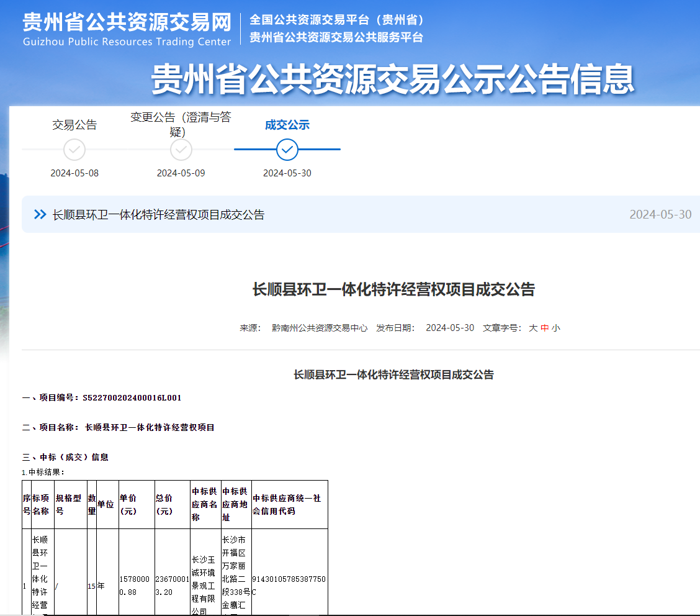This screenshot has width=700, height=616.
Task: Select the project number S522700202400016L001
Action: click(x=133, y=398)
